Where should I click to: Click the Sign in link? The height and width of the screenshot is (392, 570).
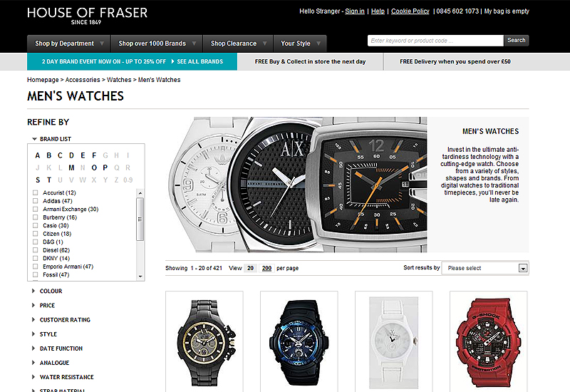point(355,11)
